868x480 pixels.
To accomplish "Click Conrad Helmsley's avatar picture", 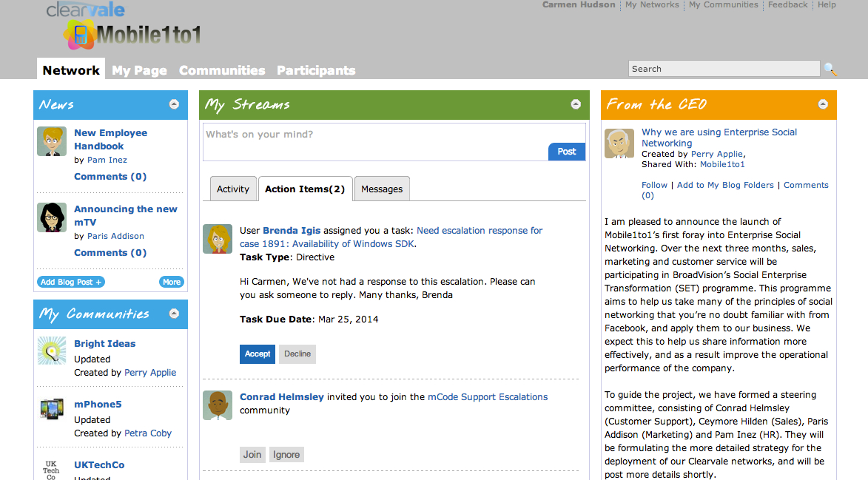I will pyautogui.click(x=218, y=405).
